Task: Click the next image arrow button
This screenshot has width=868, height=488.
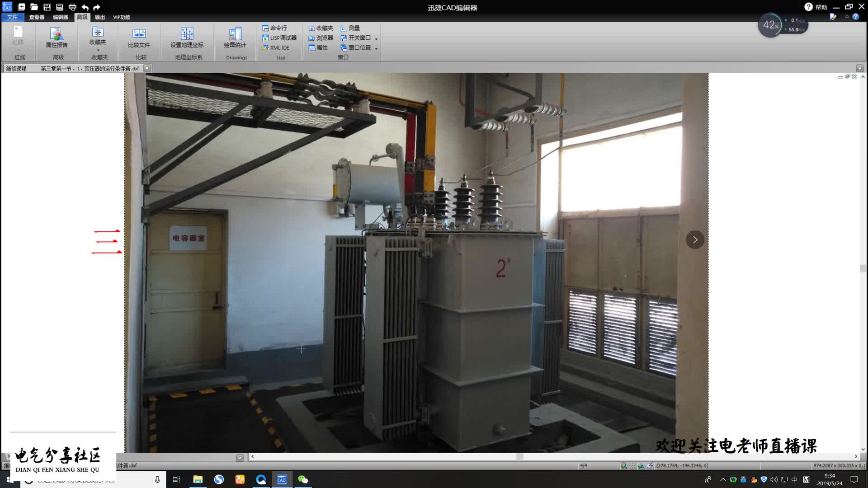Action: (695, 239)
